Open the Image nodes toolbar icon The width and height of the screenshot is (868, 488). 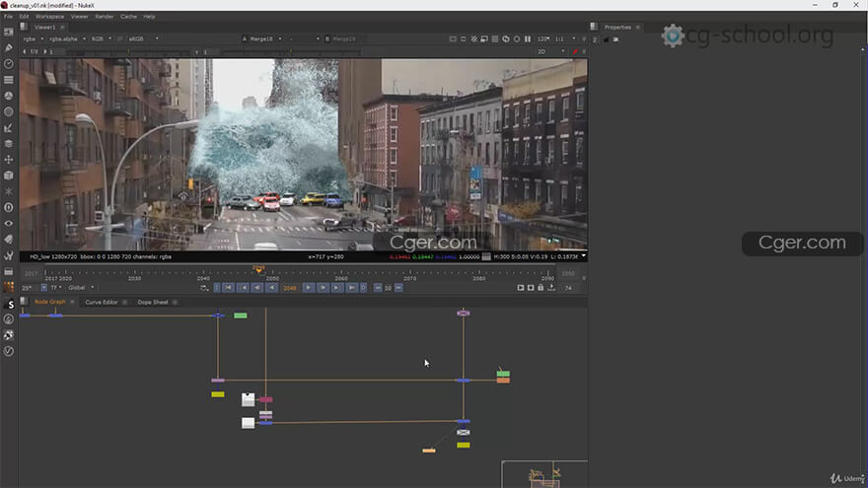click(8, 33)
